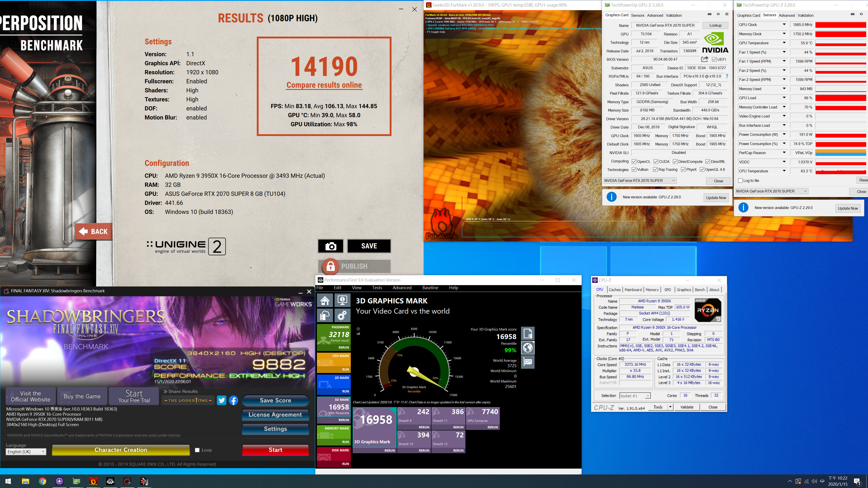Viewport: 868px width, 488px height.
Task: Enable Log to file checkbox
Action: [x=740, y=181]
